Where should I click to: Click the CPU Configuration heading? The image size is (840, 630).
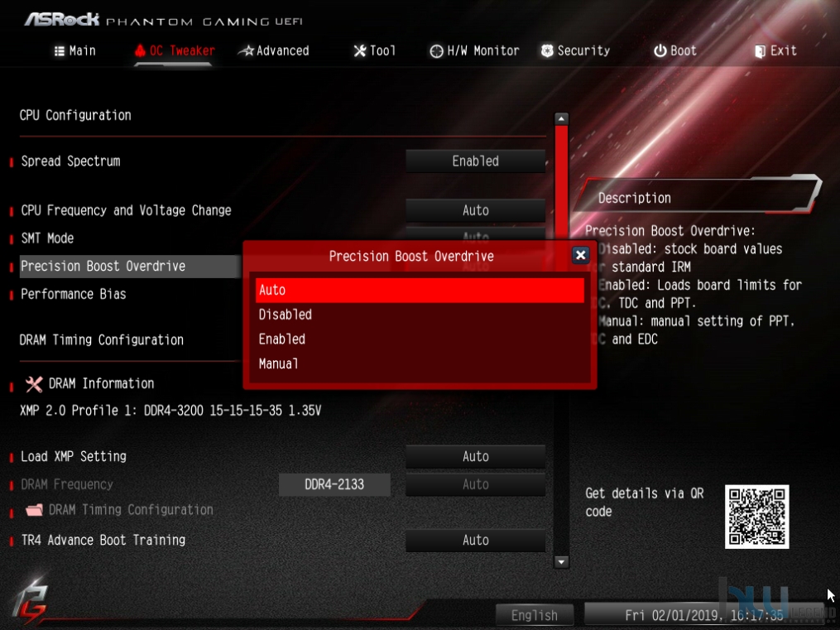[x=75, y=115]
